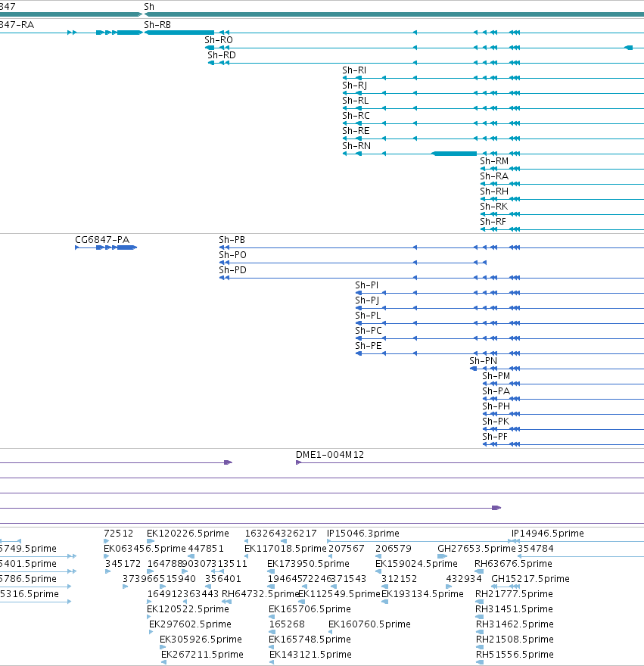This screenshot has height=666, width=644.
Task: Click Sh-RA transcript label
Action: point(494,176)
